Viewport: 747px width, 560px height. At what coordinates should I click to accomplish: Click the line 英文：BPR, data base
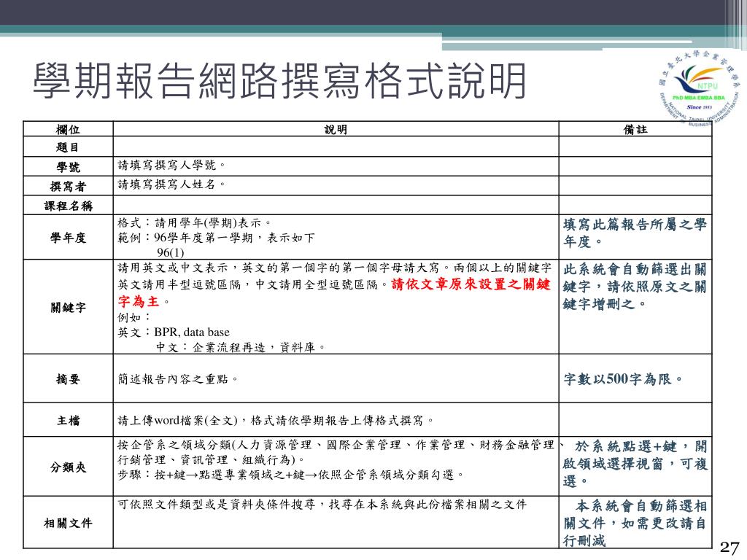(174, 332)
